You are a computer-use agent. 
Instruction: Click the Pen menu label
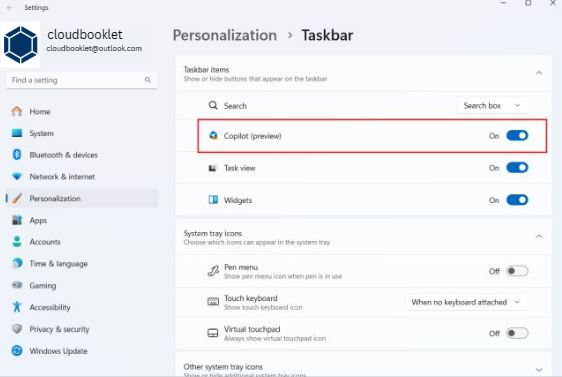(241, 267)
